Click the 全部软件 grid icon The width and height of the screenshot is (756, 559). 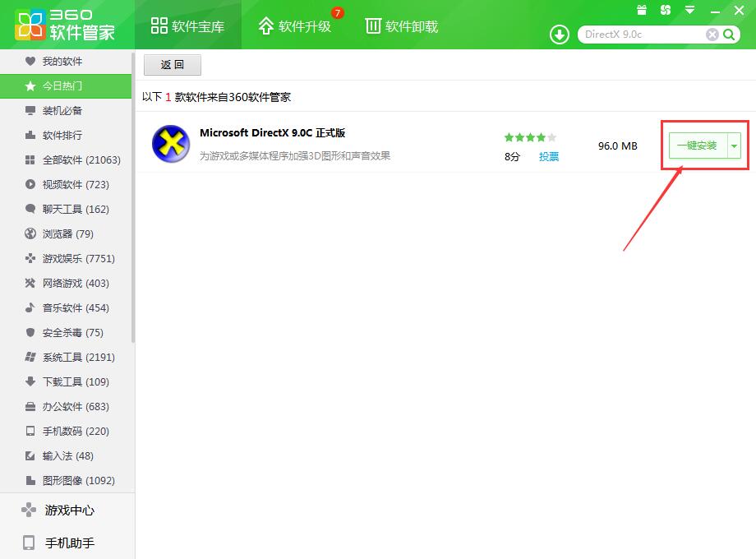(30, 160)
